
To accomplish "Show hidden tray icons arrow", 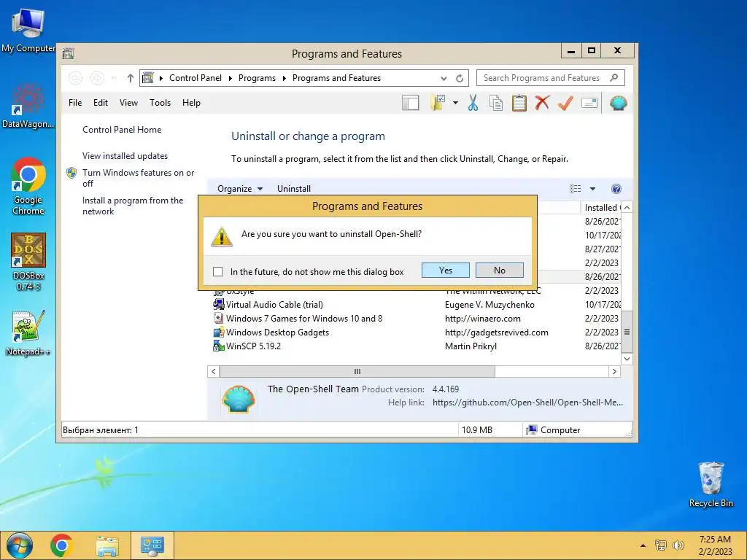I will coord(643,545).
